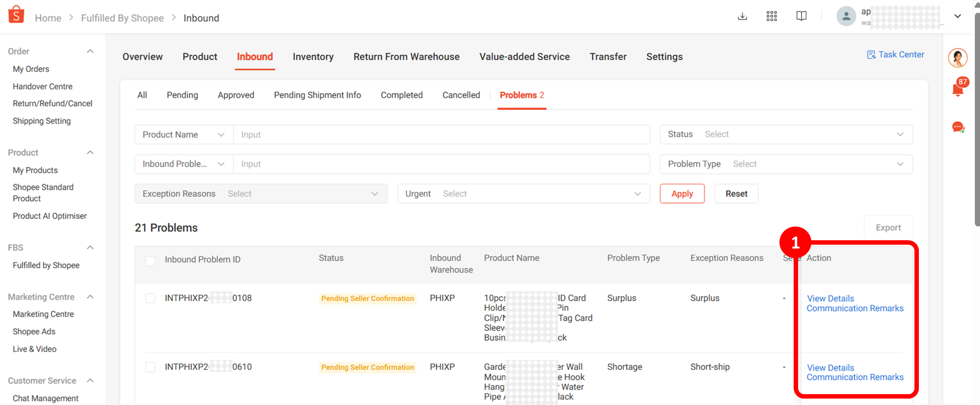The width and height of the screenshot is (980, 405).
Task: Click the support agent avatar icon
Action: (958, 58)
